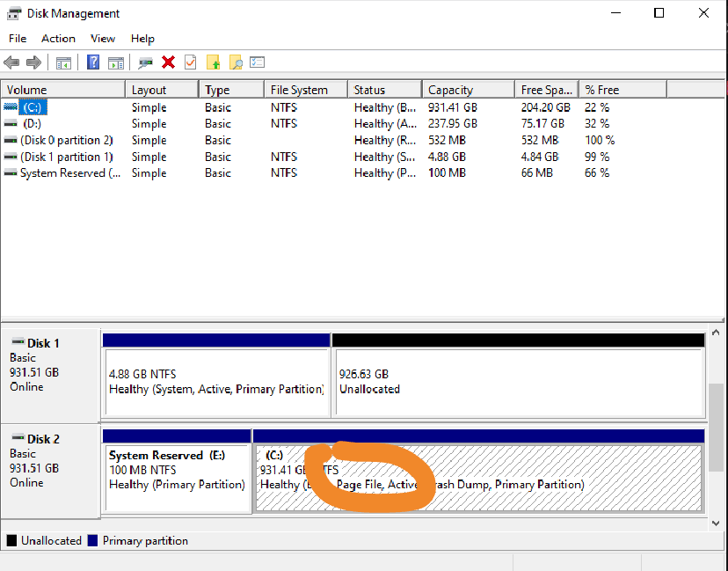Screen dimensions: 728x571
Task: Open the Action menu
Action: 58,39
